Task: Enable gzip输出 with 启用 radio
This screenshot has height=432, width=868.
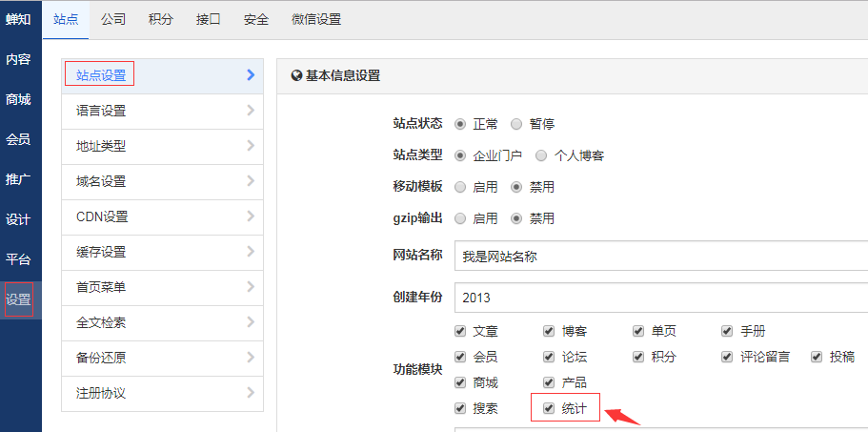Action: click(460, 218)
